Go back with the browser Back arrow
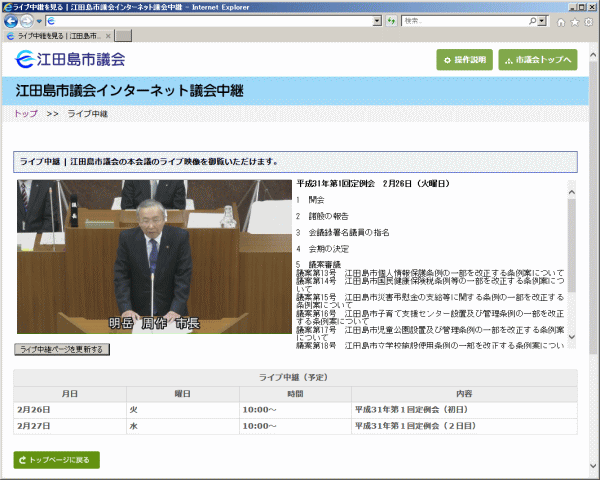This screenshot has height=480, width=600. 11,21
